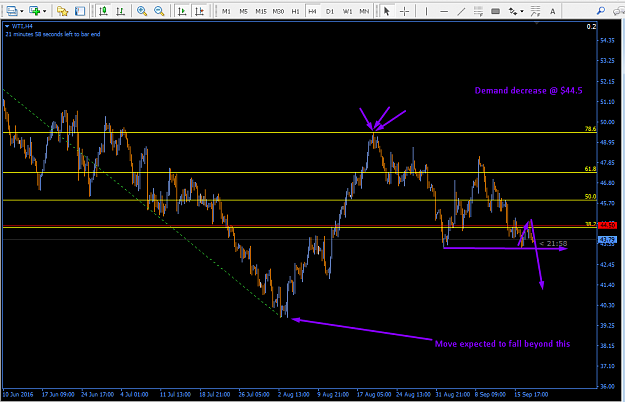Image resolution: width=625 pixels, height=402 pixels.
Task: Create a new chart with green plus icon
Action: coord(35,11)
